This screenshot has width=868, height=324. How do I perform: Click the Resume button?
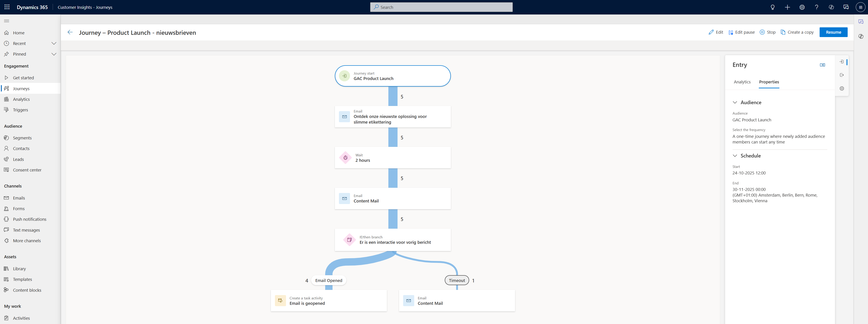click(x=834, y=32)
